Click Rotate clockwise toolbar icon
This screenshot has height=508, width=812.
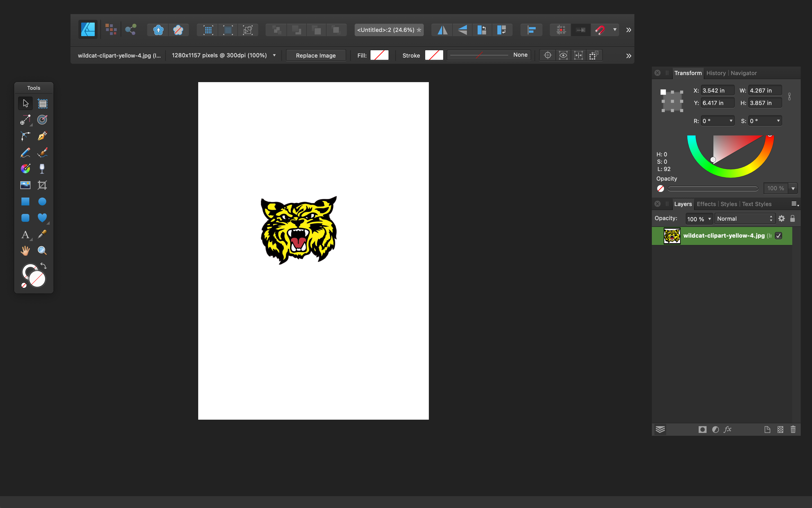coord(502,30)
